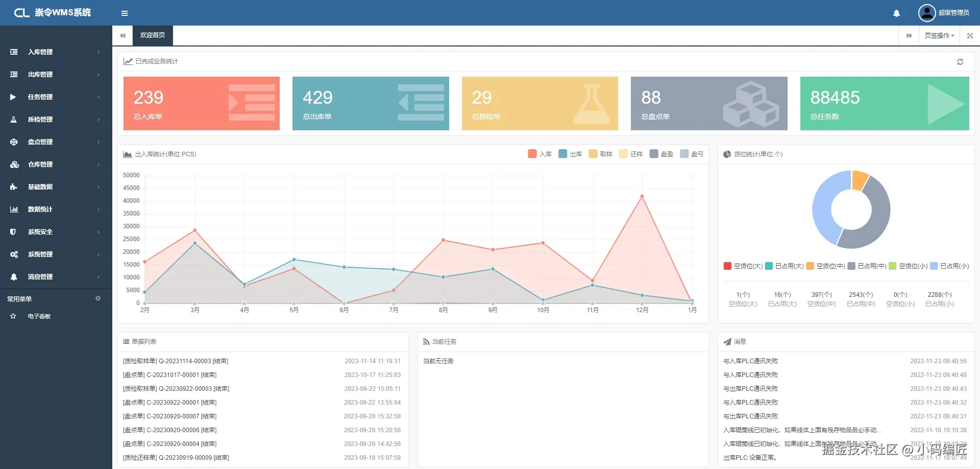980x469 pixels.
Task: Toggle the sidebar hamburger menu
Action: coord(125,13)
